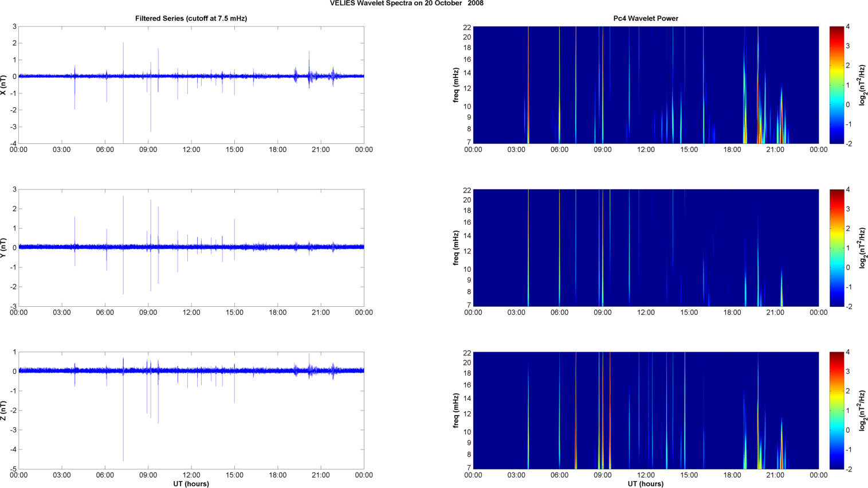The height and width of the screenshot is (488, 868).
Task: Click the middle wavelet power spectrogram
Action: click(x=645, y=248)
